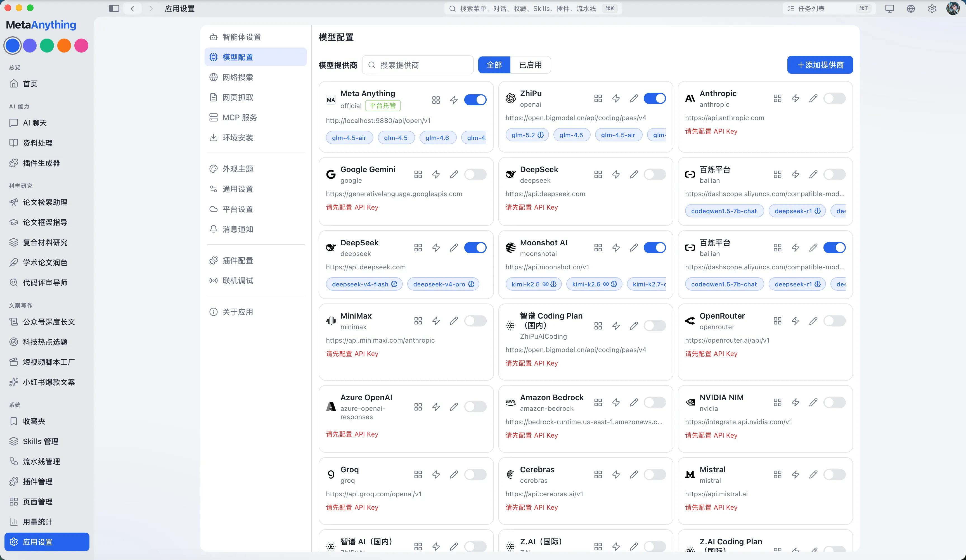Select the green theme color swatch
The image size is (966, 560).
tap(47, 46)
